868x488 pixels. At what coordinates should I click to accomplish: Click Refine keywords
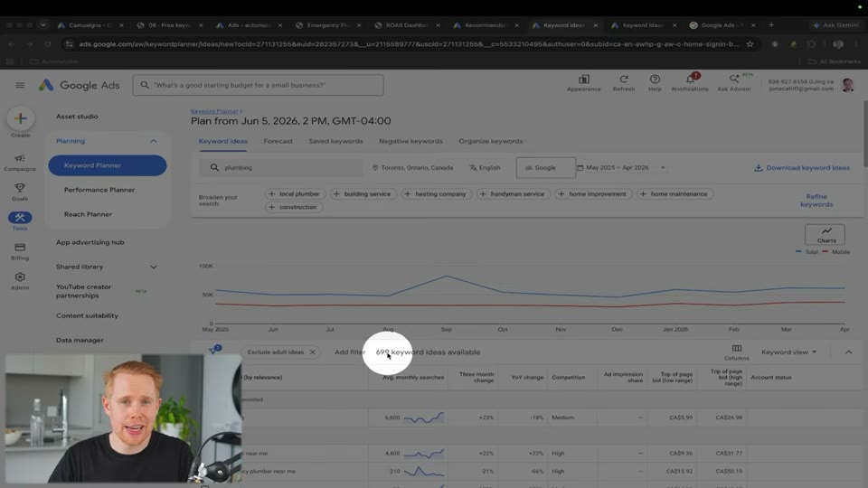click(816, 201)
